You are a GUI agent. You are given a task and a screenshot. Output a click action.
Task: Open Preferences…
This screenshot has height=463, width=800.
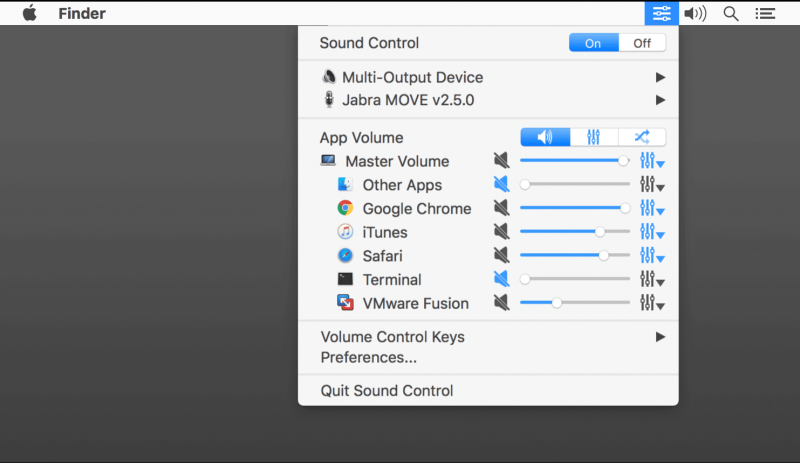368,357
